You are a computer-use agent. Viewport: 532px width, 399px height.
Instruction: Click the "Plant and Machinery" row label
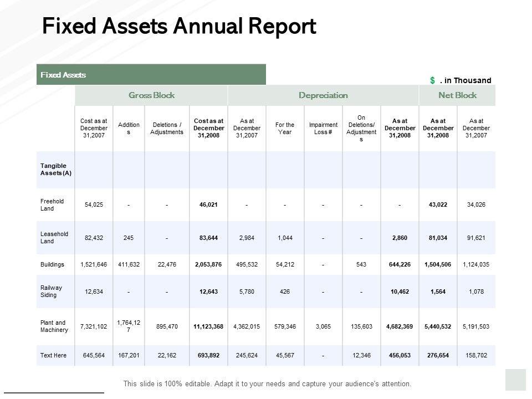click(54, 326)
